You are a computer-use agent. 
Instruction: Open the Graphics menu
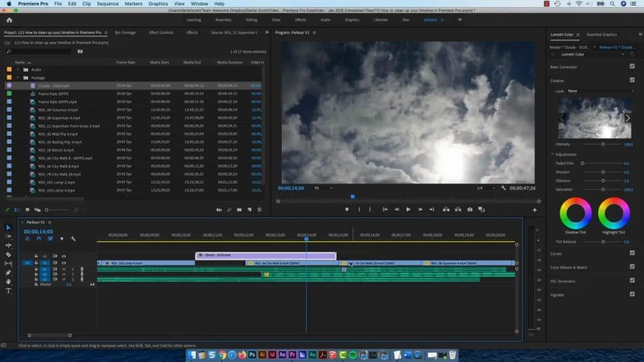[158, 4]
